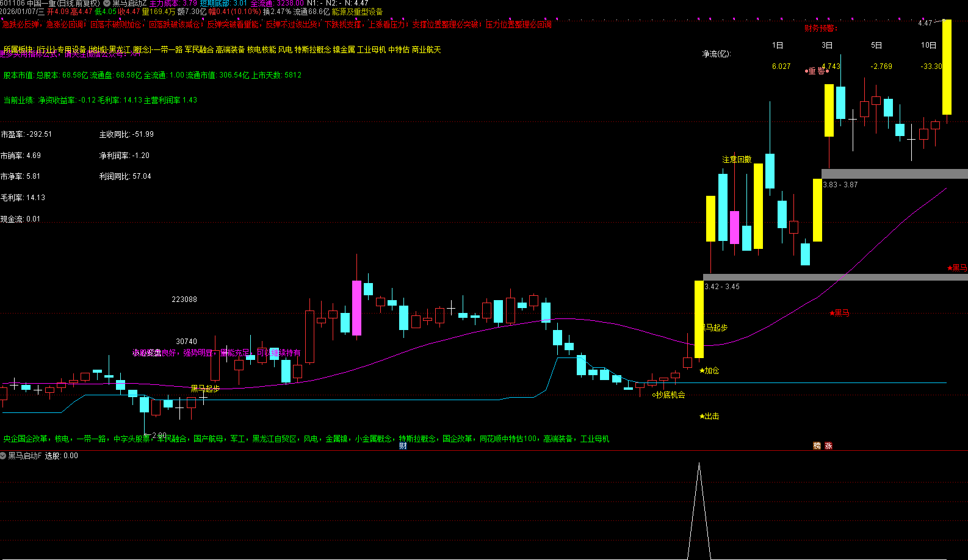Click the 主力成本 3.79 readout

[x=173, y=3]
